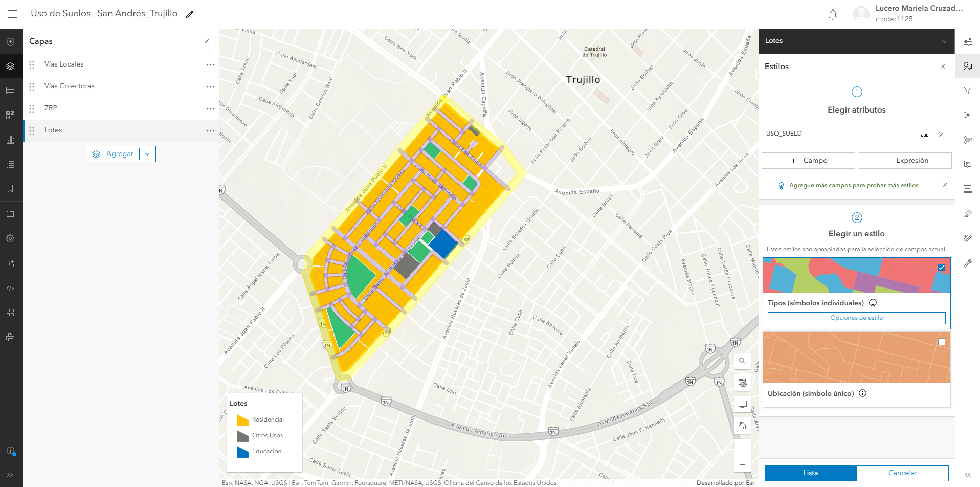Click the Opciones de estilo button
Viewport: 980px width, 487px height.
[856, 318]
